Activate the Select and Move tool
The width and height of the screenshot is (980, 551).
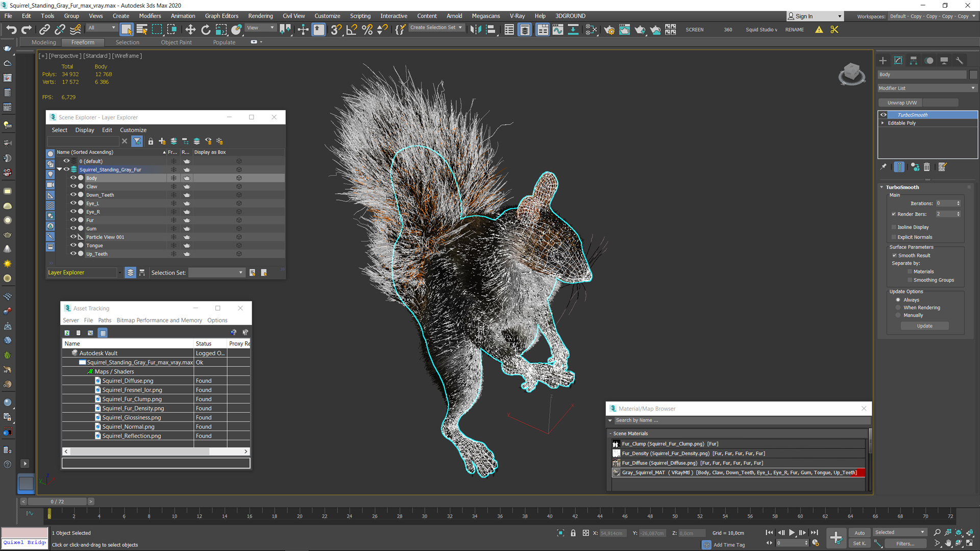pyautogui.click(x=190, y=30)
